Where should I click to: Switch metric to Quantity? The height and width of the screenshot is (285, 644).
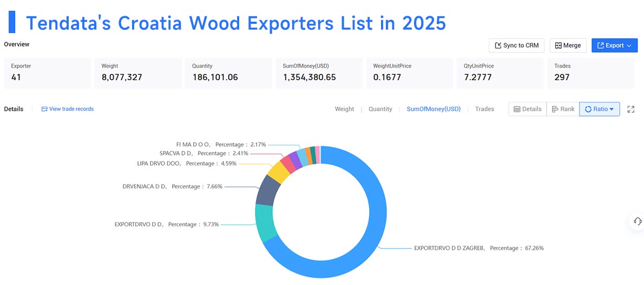(380, 109)
